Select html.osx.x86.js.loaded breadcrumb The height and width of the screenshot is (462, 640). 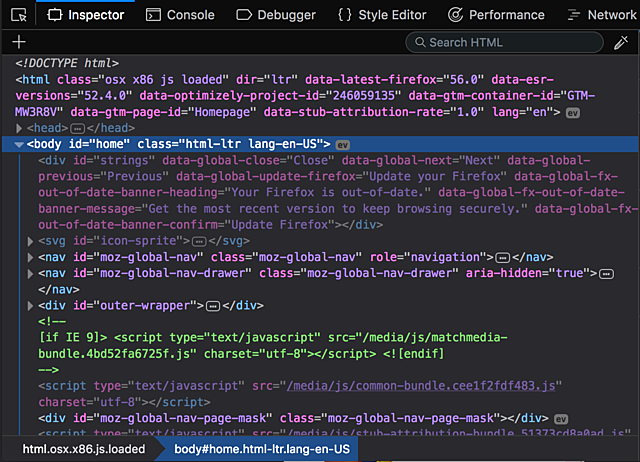(x=84, y=449)
